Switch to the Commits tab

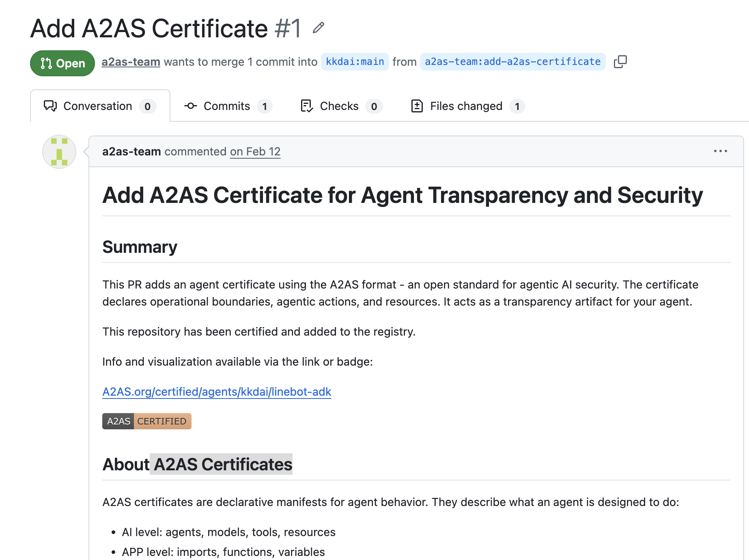227,106
